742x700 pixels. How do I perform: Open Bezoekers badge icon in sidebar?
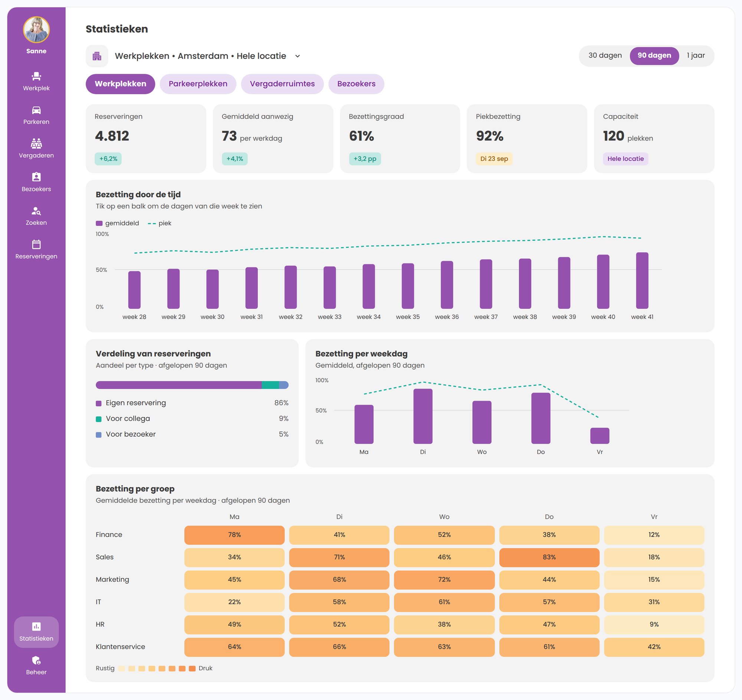point(36,177)
